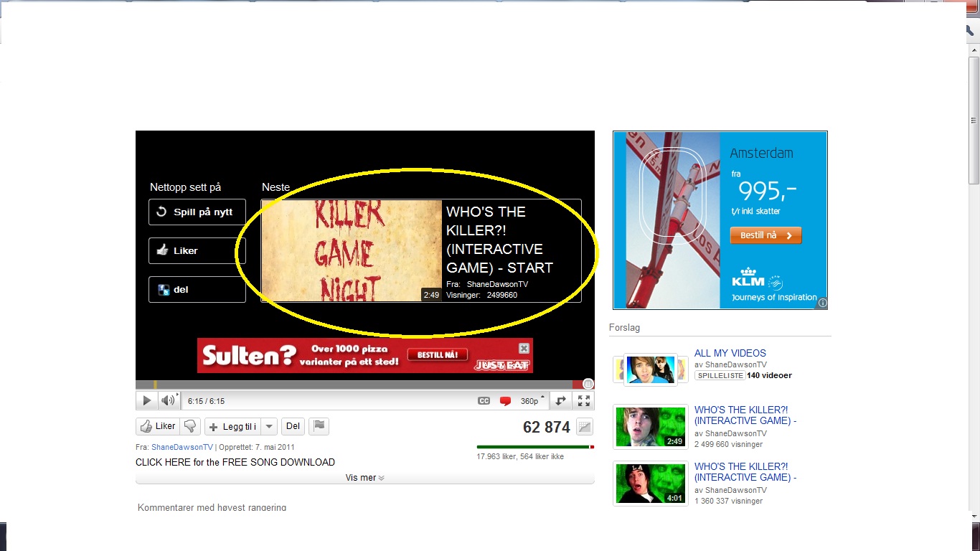Open the WHO'S THE KILLER link with 2 499 660 views
This screenshot has height=551, width=980.
click(745, 415)
